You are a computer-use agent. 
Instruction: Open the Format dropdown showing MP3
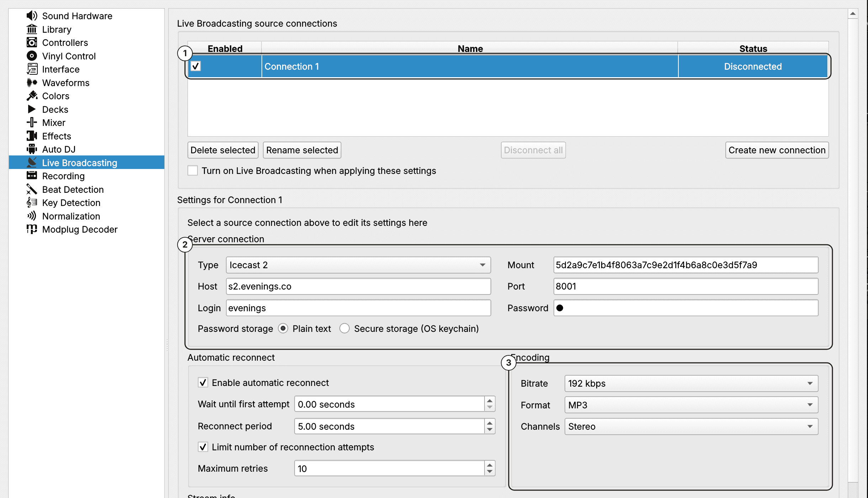coord(691,405)
